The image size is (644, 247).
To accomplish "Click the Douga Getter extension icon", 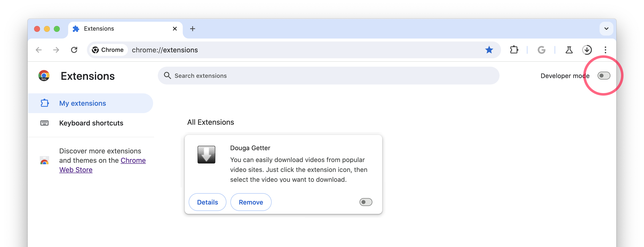I will click(206, 155).
